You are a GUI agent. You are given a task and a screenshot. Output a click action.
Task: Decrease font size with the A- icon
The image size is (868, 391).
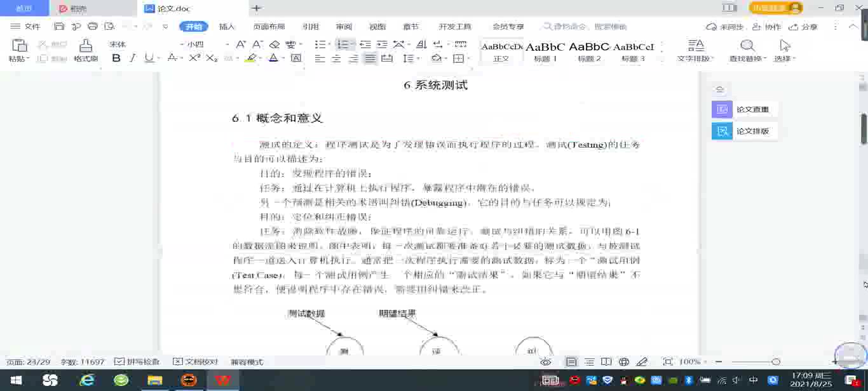coord(257,44)
